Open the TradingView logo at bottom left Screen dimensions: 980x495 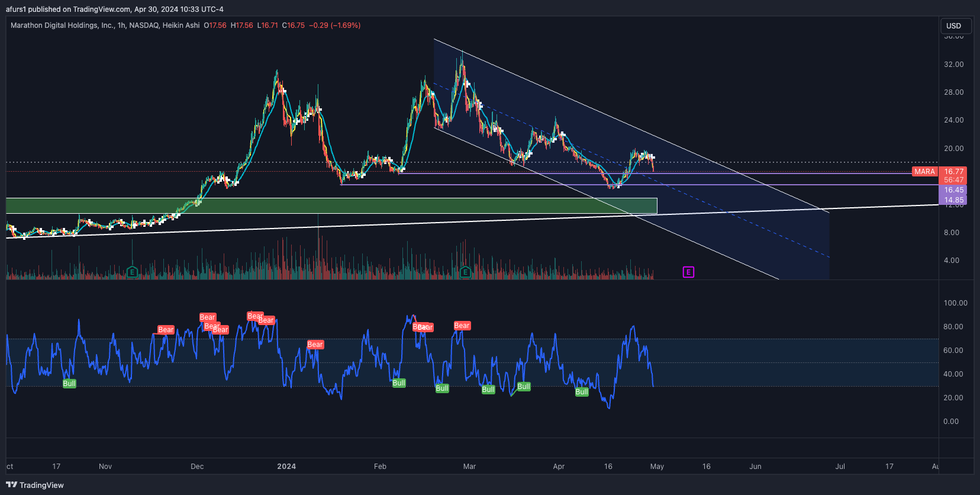click(x=35, y=485)
